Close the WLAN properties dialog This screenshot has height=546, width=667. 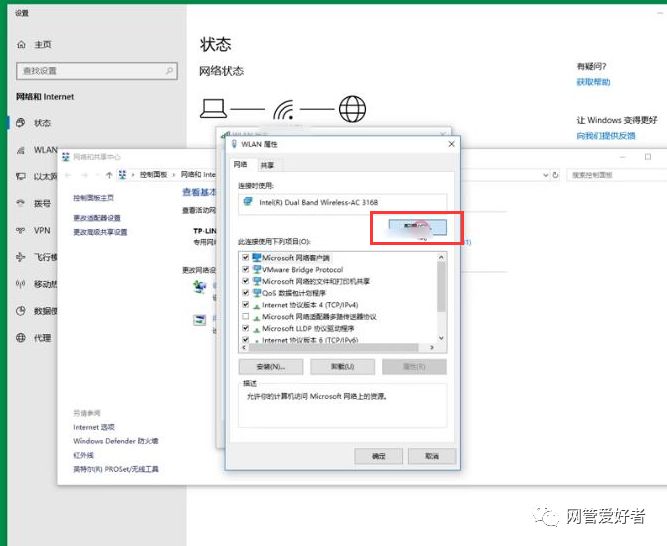[x=451, y=144]
